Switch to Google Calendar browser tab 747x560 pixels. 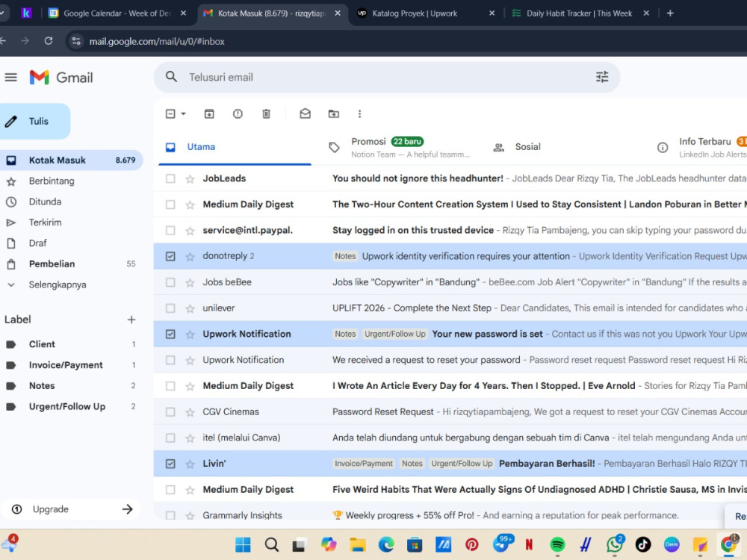click(x=117, y=13)
